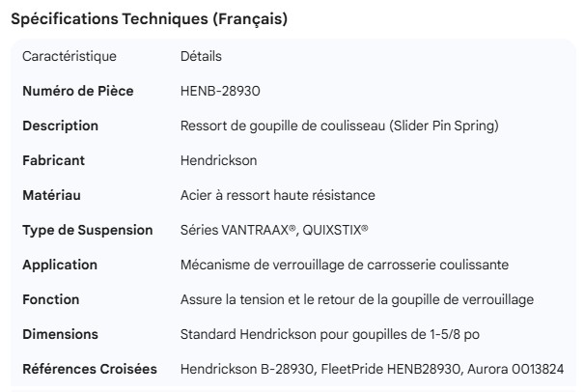Click the Références Croisées values cell
The image size is (584, 392).
[x=372, y=369]
